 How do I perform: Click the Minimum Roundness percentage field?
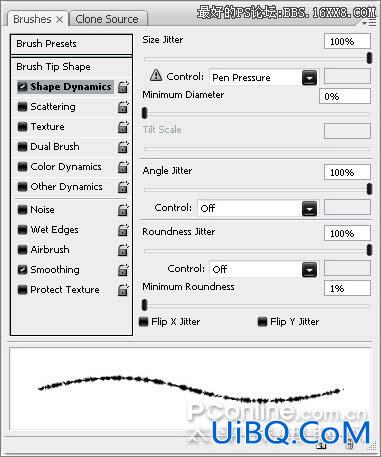(347, 288)
